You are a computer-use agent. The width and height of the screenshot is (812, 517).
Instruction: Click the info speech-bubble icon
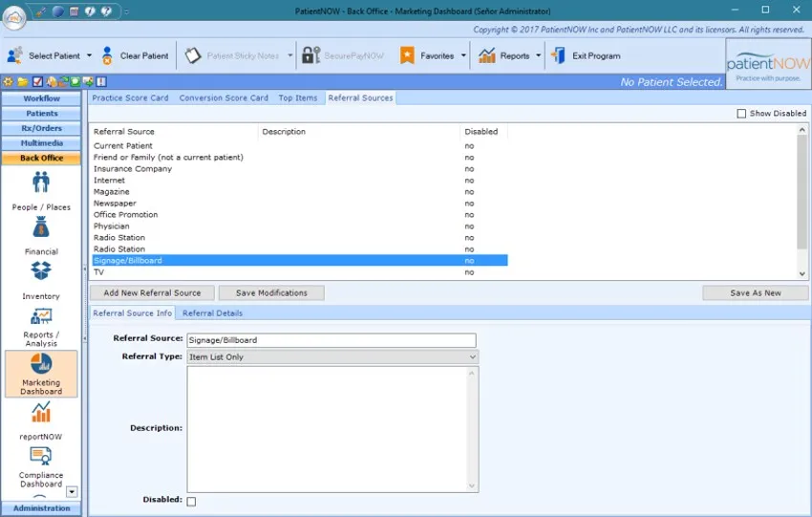click(x=90, y=11)
